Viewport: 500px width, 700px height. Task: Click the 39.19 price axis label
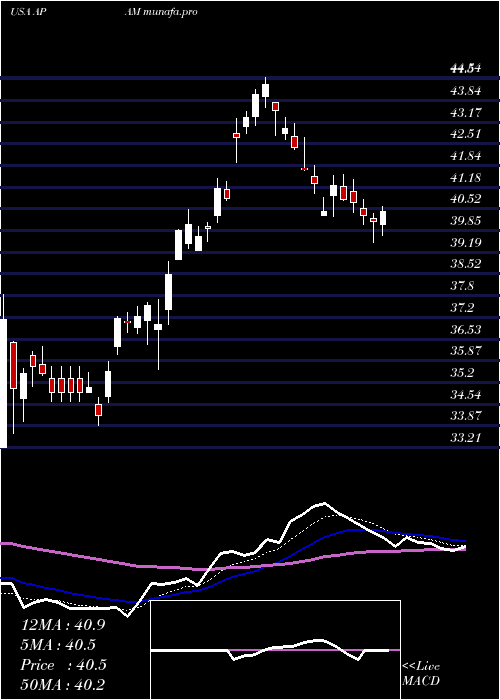pos(466,243)
